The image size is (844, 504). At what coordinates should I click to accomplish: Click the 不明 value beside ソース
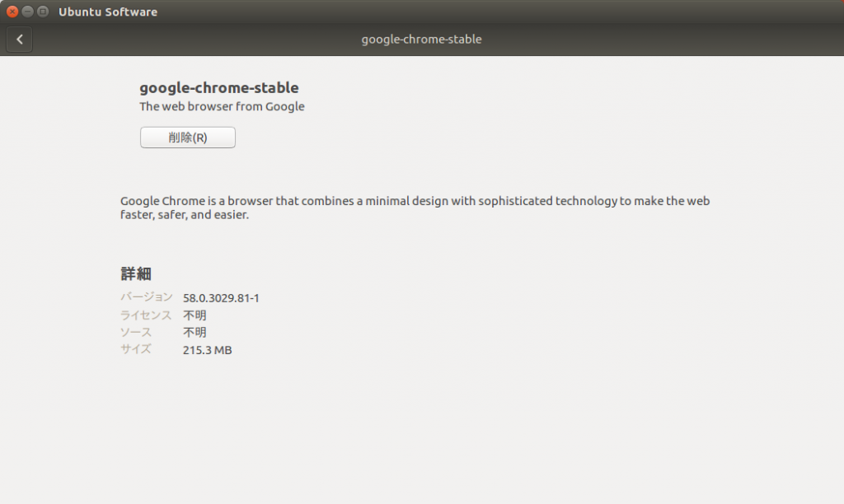click(x=195, y=333)
